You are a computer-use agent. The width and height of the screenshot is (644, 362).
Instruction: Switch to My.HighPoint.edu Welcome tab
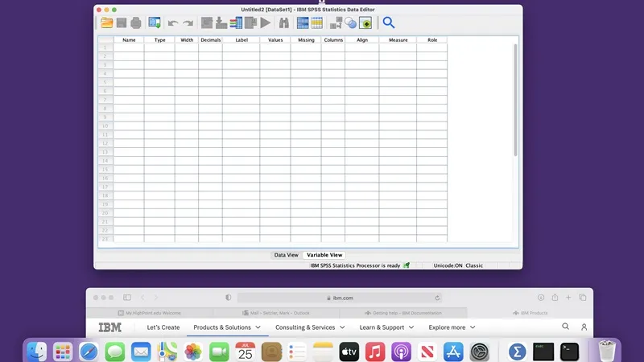tap(150, 313)
